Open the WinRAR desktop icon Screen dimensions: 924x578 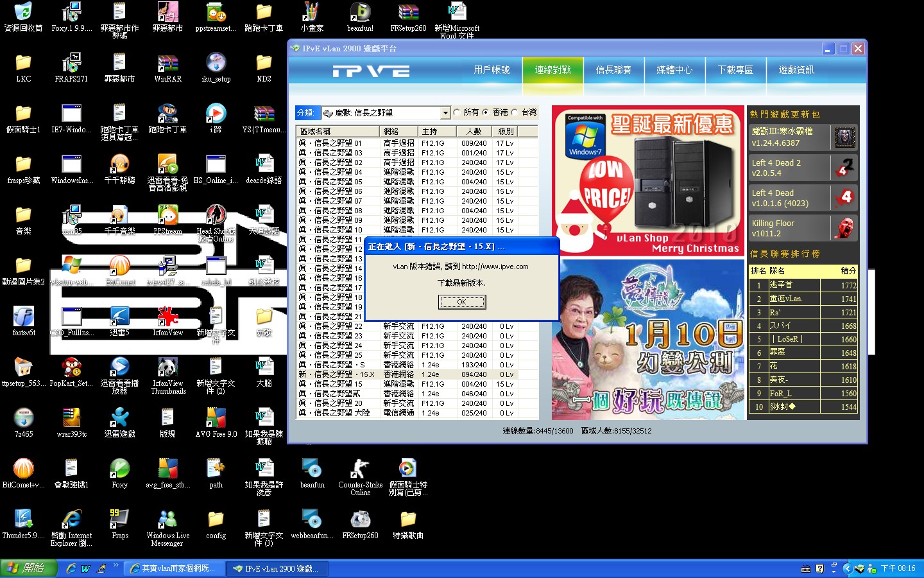point(167,64)
